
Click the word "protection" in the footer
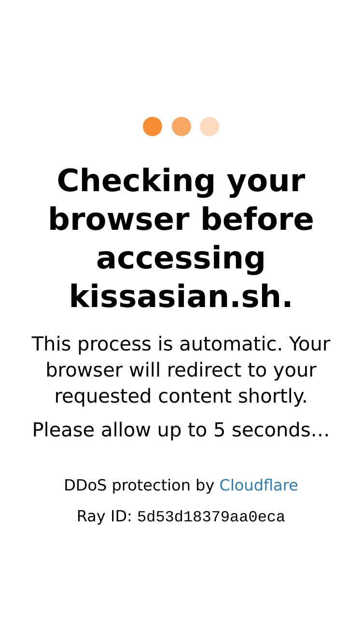151,486
